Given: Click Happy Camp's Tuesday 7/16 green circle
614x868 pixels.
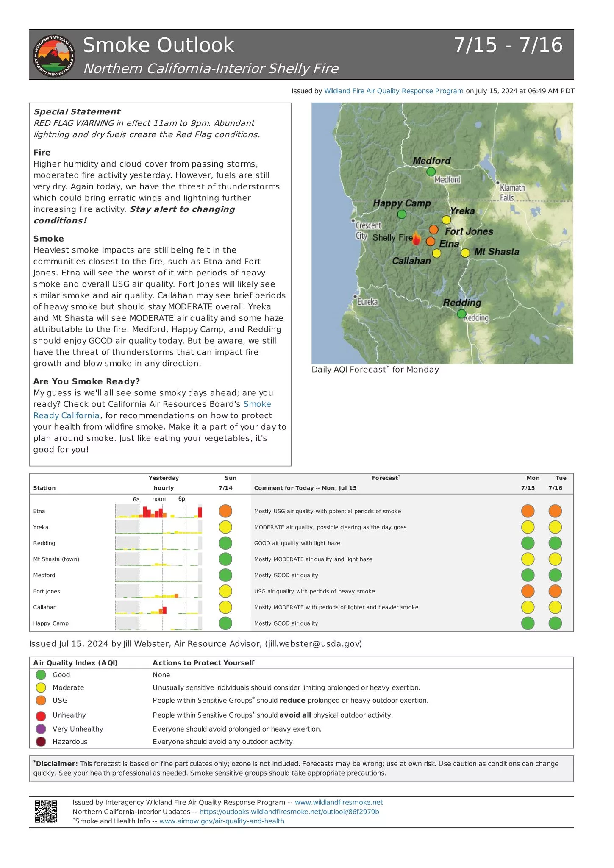Looking at the screenshot, I should point(555,623).
